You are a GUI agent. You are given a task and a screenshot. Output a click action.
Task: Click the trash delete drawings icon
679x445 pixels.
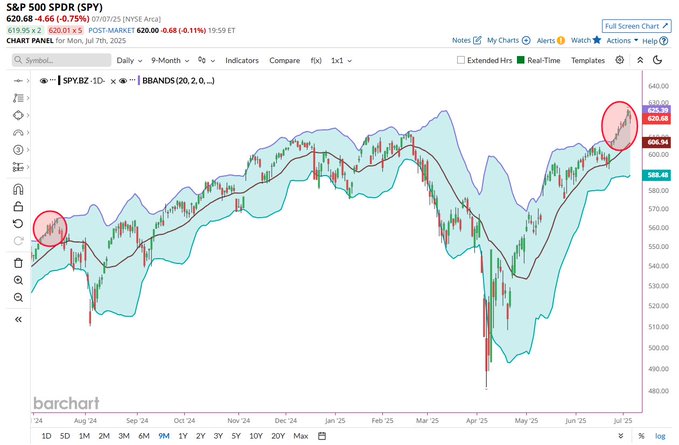pos(18,263)
